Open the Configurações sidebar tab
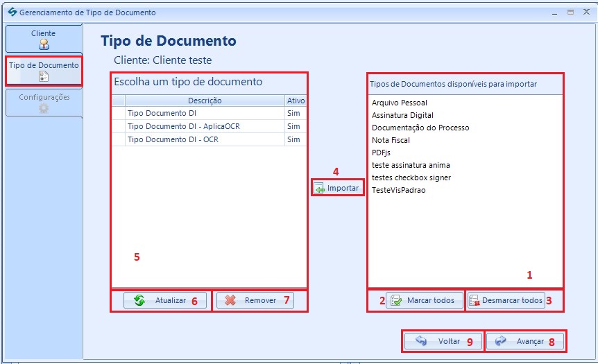 (x=44, y=103)
